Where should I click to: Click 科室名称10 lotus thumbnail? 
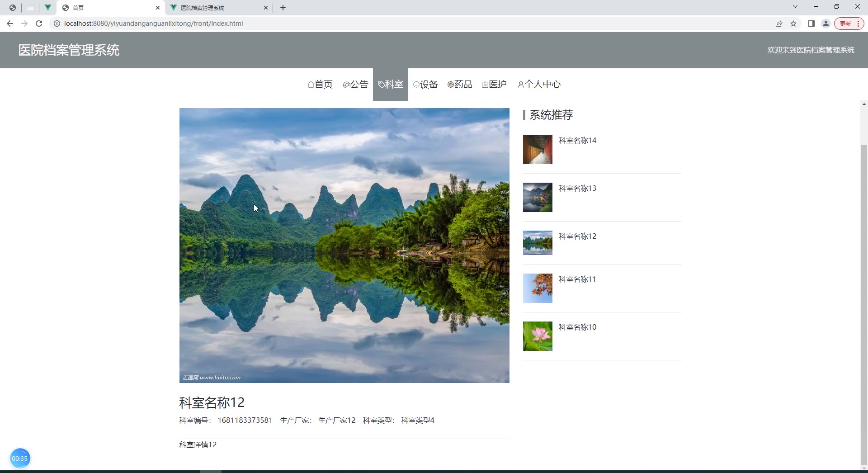pos(538,336)
